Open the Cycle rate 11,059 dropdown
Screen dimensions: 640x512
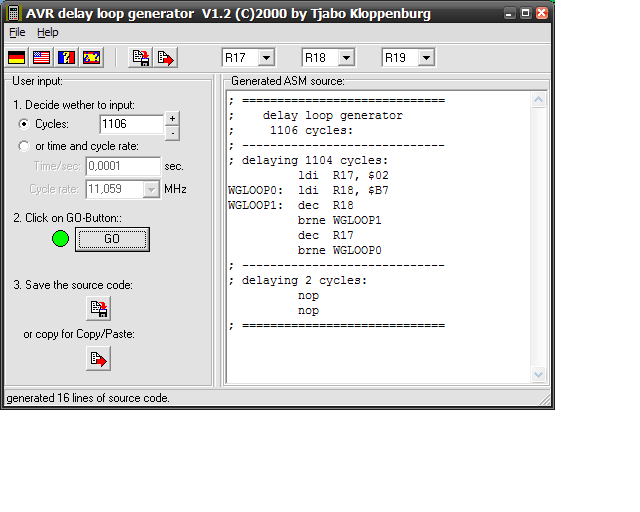[151, 189]
